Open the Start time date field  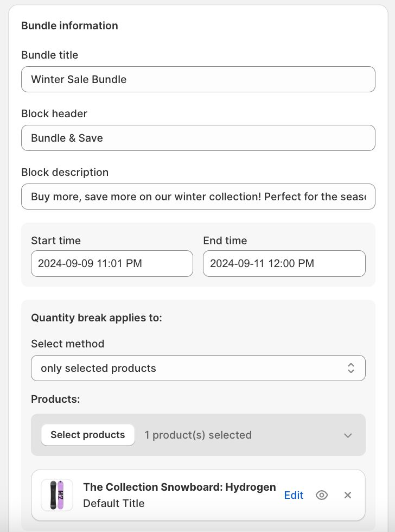click(x=112, y=264)
